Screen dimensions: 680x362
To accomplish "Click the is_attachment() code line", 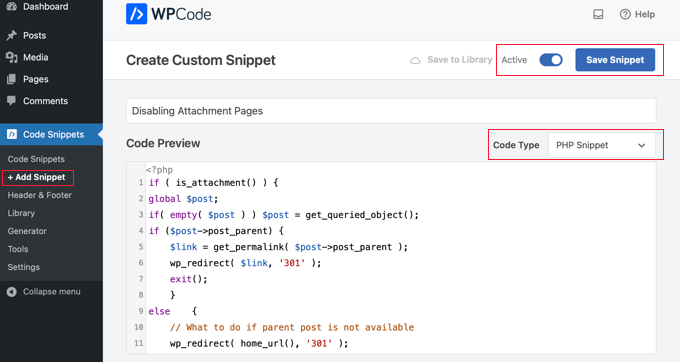I will (x=213, y=183).
